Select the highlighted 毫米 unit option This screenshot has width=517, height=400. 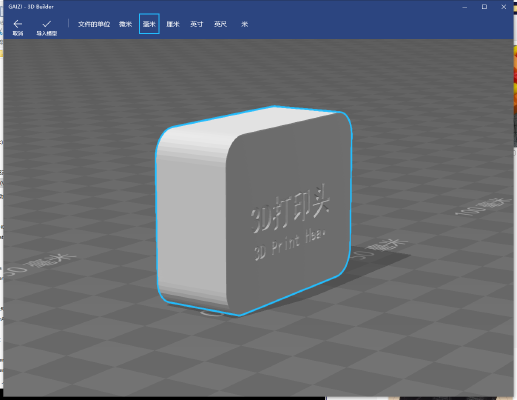click(149, 24)
